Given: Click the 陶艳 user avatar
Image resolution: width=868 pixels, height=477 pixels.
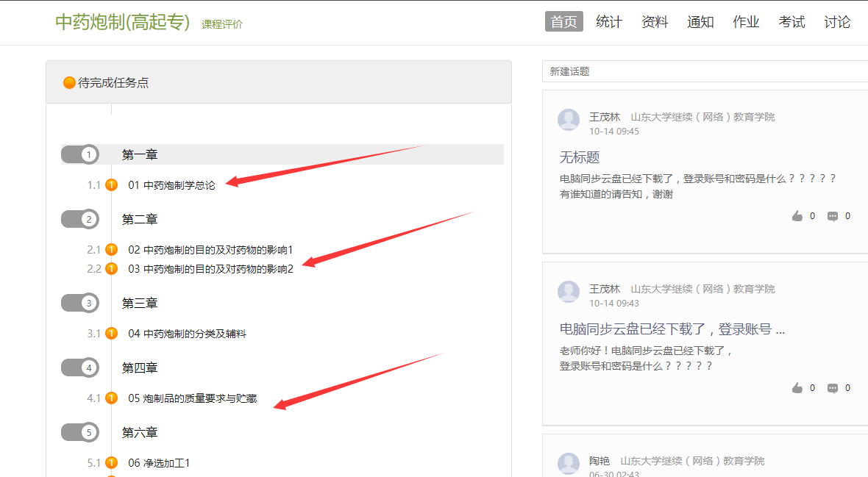Looking at the screenshot, I should [x=569, y=463].
